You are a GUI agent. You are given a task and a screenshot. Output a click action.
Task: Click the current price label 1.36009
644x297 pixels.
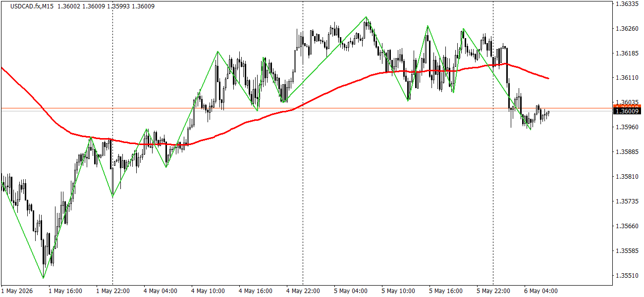[x=627, y=111]
